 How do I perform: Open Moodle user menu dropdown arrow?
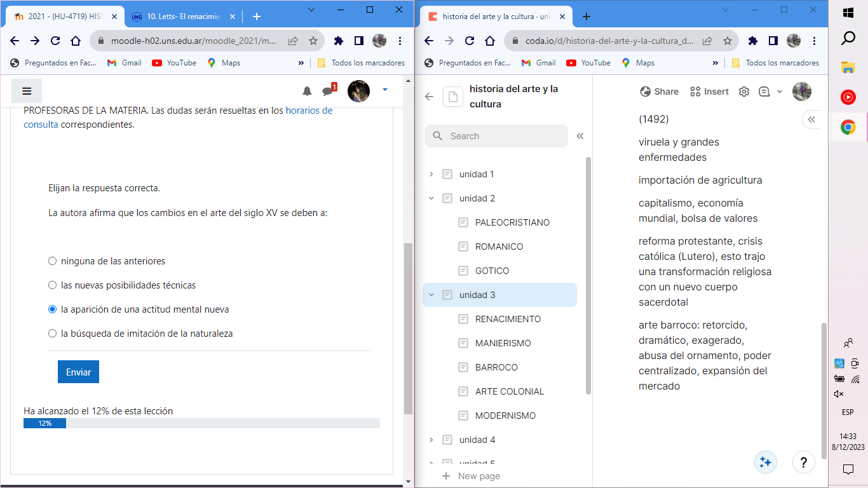(384, 90)
